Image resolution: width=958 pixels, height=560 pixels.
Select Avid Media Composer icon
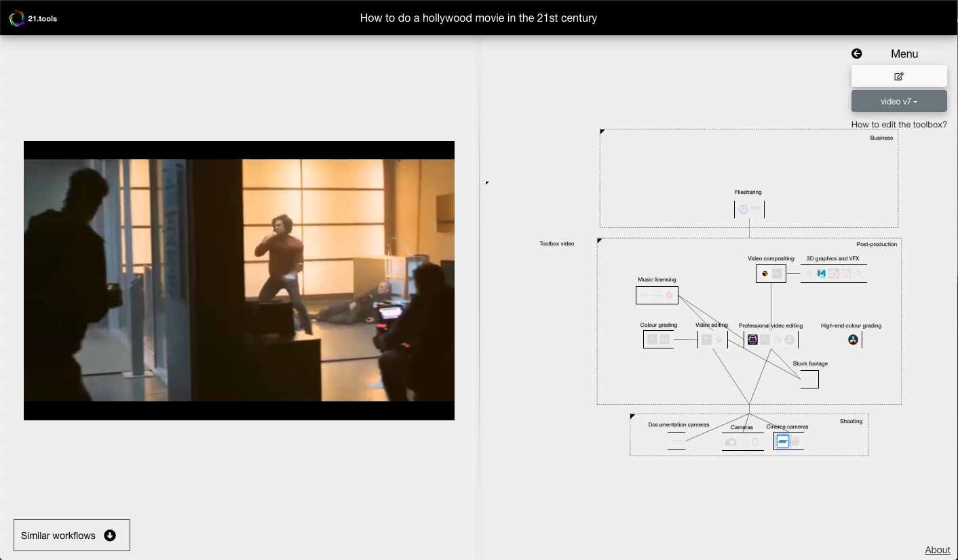pos(752,340)
